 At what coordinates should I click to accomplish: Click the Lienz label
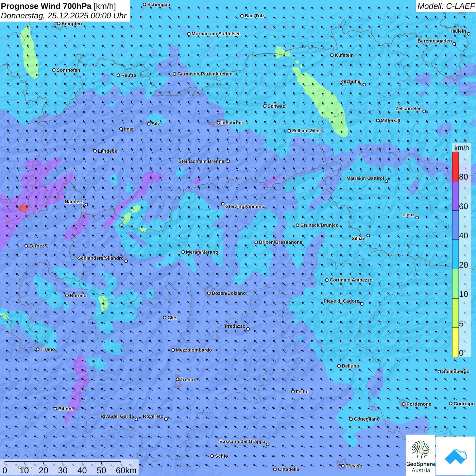(x=408, y=215)
